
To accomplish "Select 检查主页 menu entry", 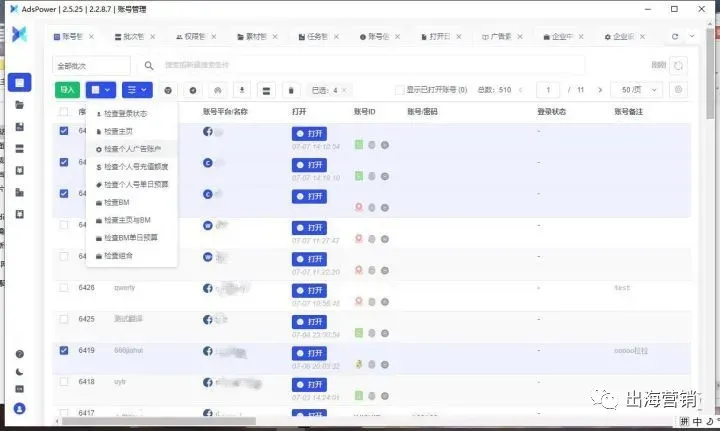I will tap(131, 131).
